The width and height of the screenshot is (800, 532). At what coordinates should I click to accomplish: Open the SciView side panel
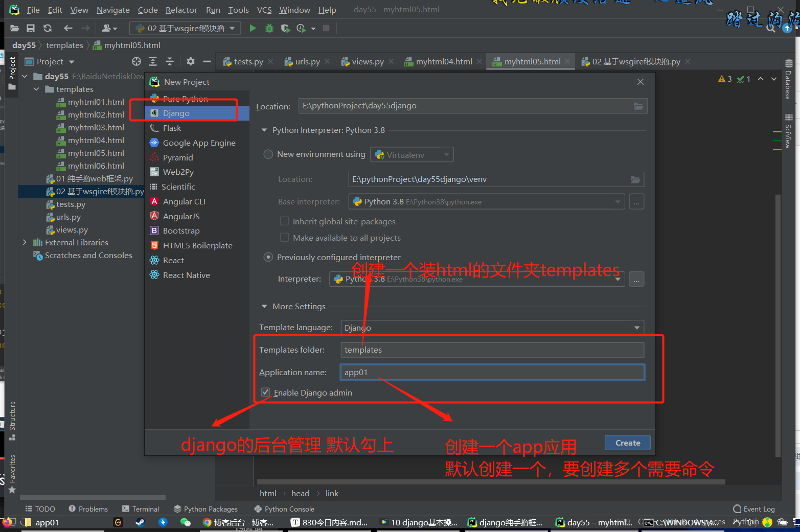[789, 131]
